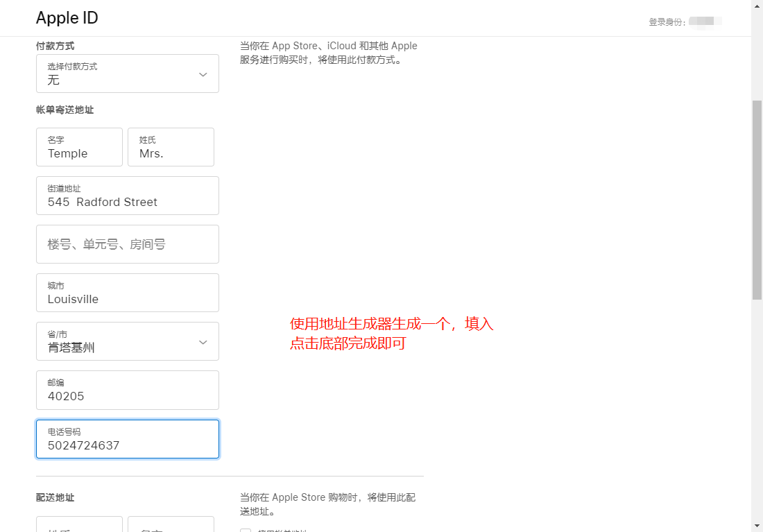Click the scrollbar up arrow

(757, 6)
